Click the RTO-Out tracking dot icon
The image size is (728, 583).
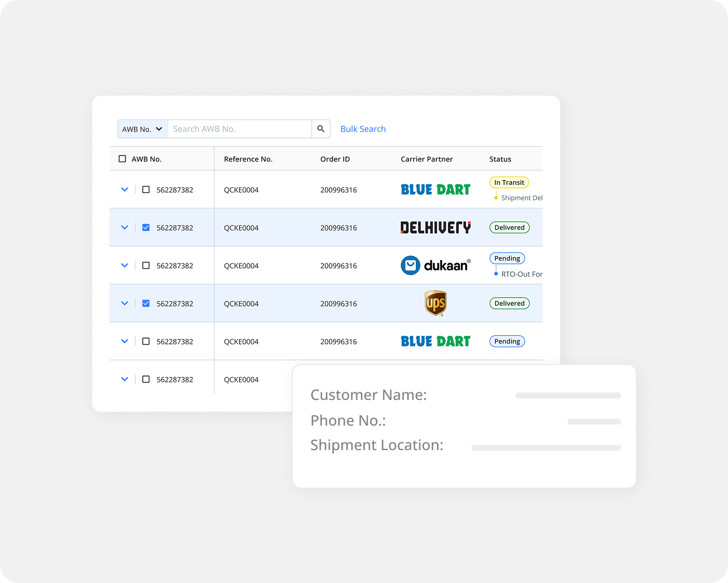point(495,273)
